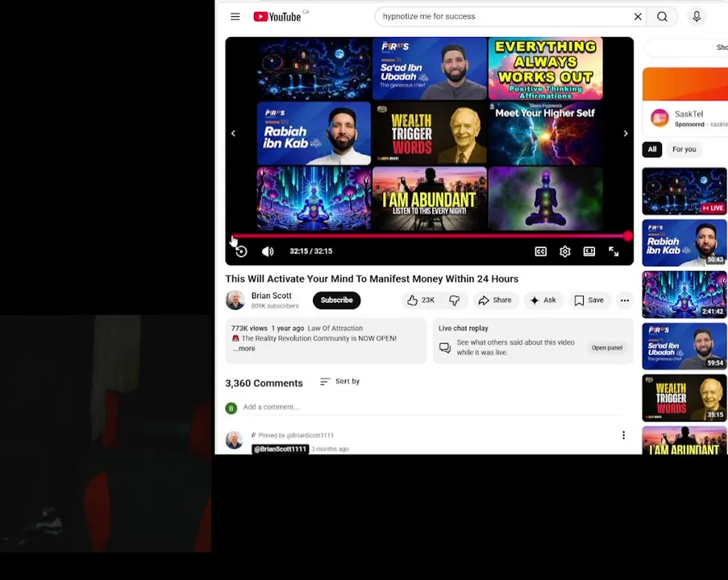728x580 pixels.
Task: Switch to theater mode
Action: 589,251
